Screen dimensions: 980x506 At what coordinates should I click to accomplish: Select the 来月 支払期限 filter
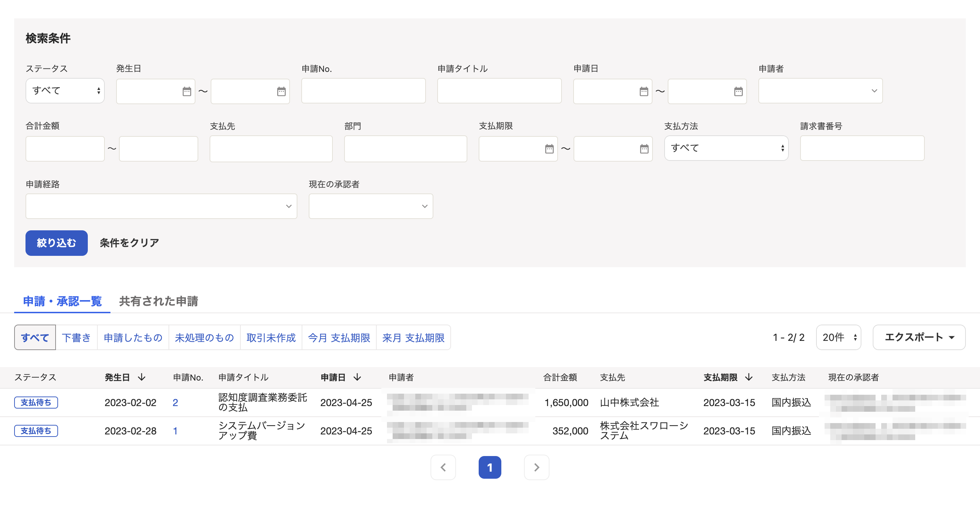tap(413, 337)
